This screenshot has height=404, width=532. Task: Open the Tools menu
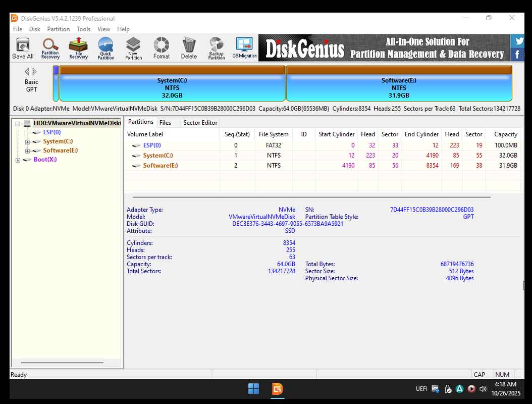pos(83,29)
